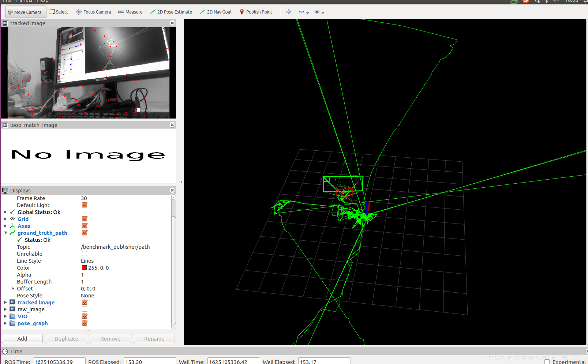
Task: Choose the Publish Point tool
Action: (256, 12)
